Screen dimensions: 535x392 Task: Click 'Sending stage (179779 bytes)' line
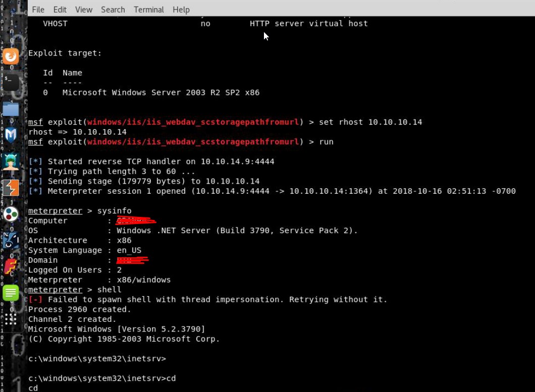pyautogui.click(x=144, y=181)
